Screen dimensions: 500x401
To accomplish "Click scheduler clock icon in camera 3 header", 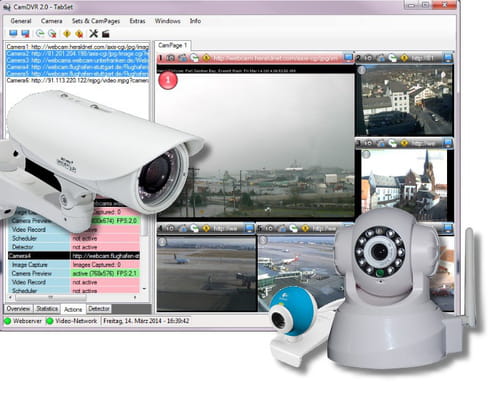I will tap(393, 143).
